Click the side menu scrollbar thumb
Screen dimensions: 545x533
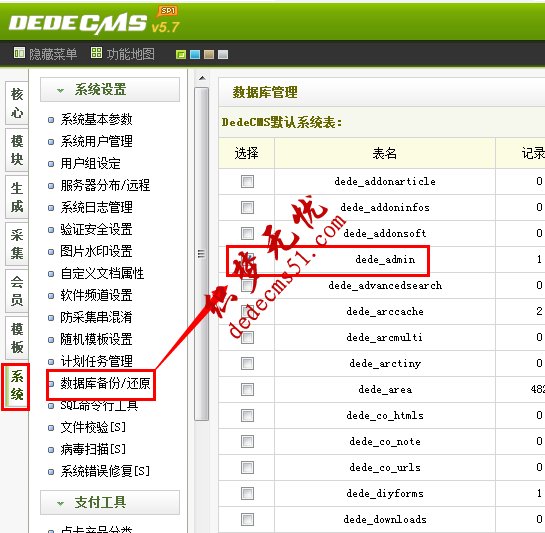point(201,254)
